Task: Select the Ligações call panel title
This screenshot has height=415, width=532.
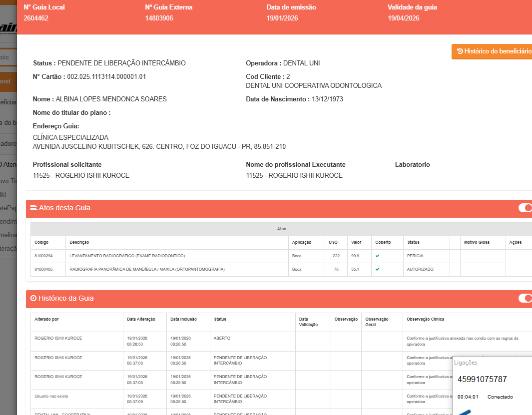Action: pyautogui.click(x=466, y=363)
